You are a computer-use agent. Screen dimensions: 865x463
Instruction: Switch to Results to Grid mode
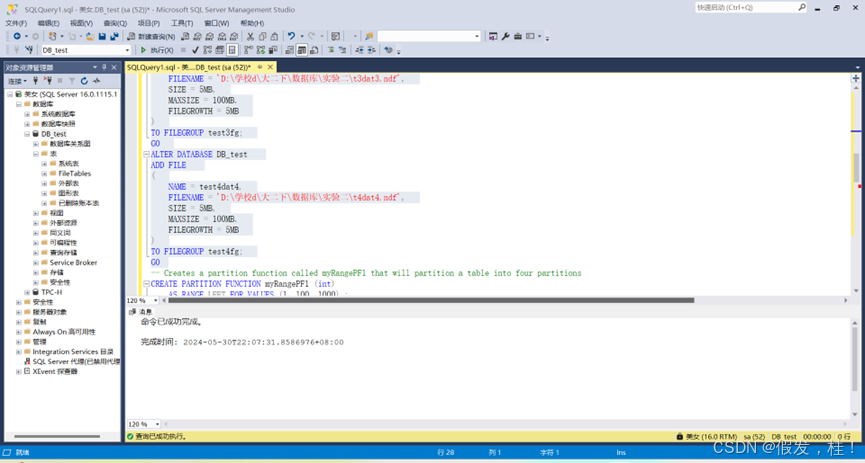coord(301,50)
